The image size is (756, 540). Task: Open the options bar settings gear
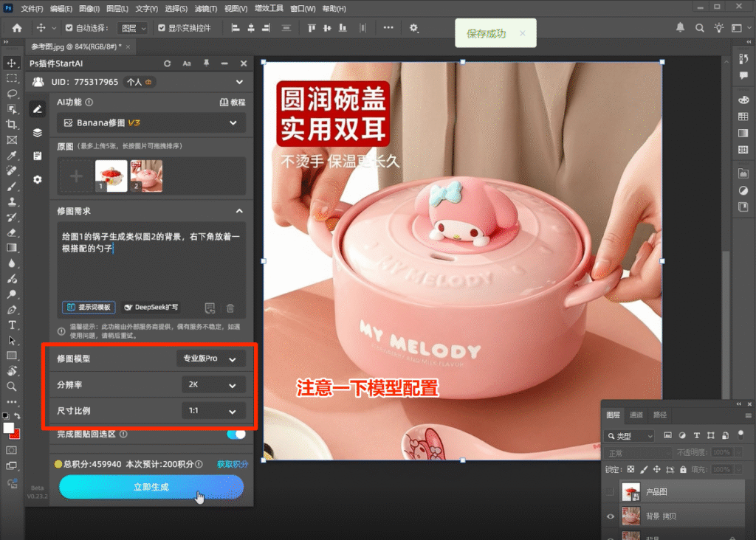413,28
